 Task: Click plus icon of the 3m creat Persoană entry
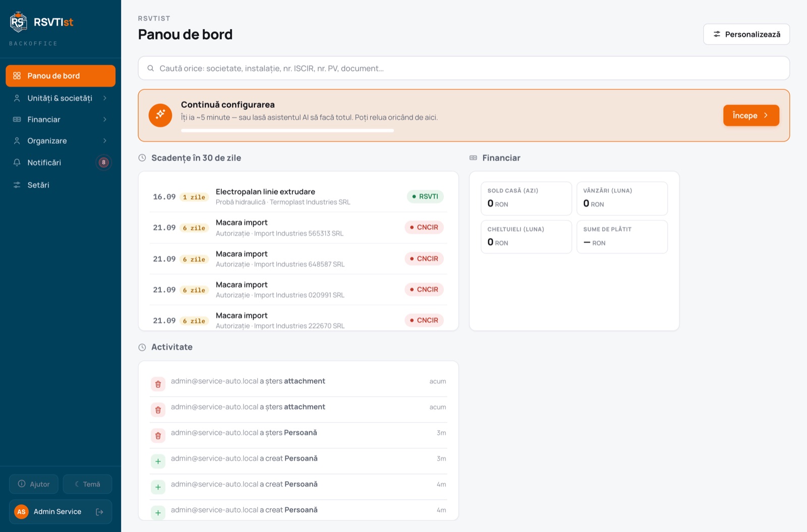(x=158, y=461)
